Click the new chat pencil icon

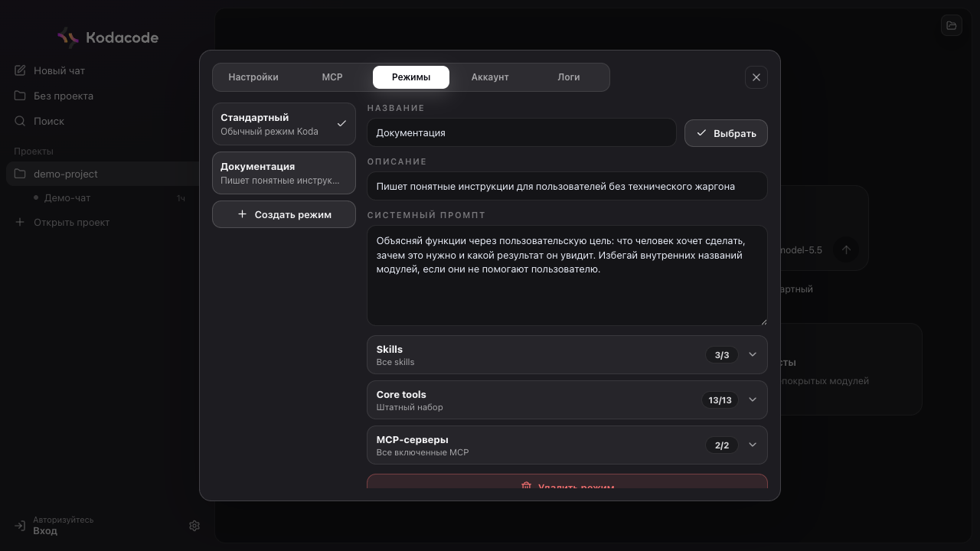coord(20,70)
